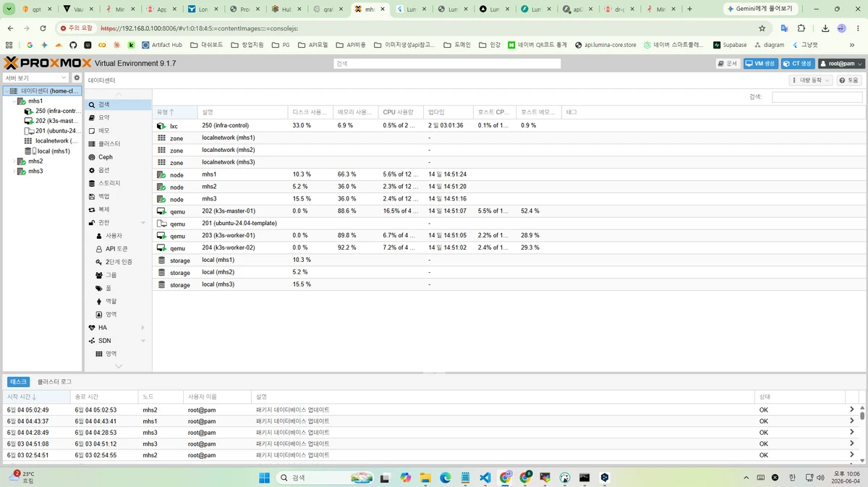Open the 메모 notes menu item
This screenshot has height=487, width=868.
(x=118, y=130)
